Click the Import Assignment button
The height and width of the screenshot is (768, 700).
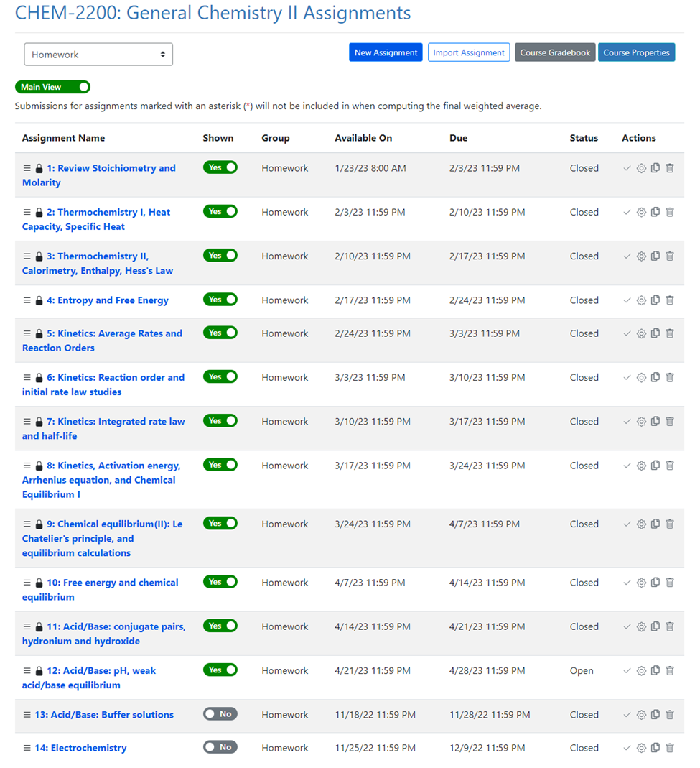point(469,52)
